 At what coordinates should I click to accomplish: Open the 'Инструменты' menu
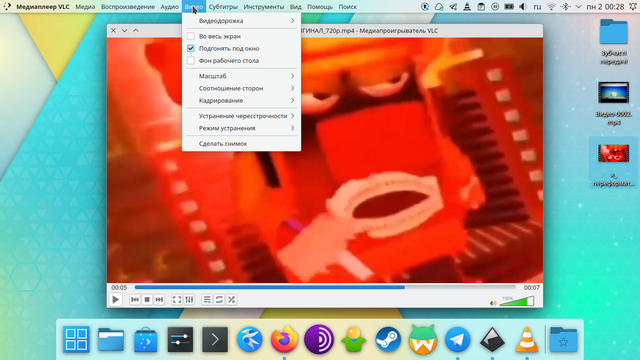(264, 7)
